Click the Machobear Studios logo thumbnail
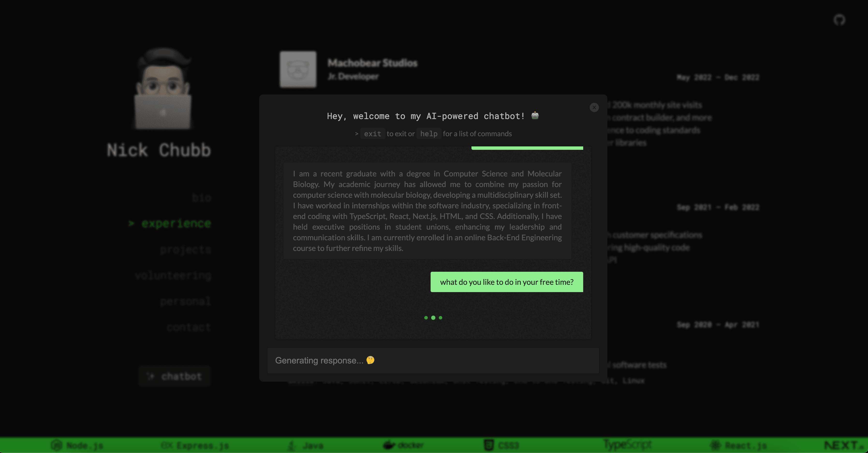The image size is (868, 453). (298, 69)
